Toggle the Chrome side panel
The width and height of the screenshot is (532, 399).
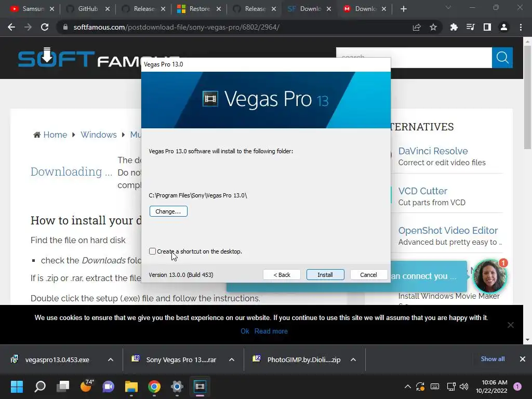coord(487,27)
